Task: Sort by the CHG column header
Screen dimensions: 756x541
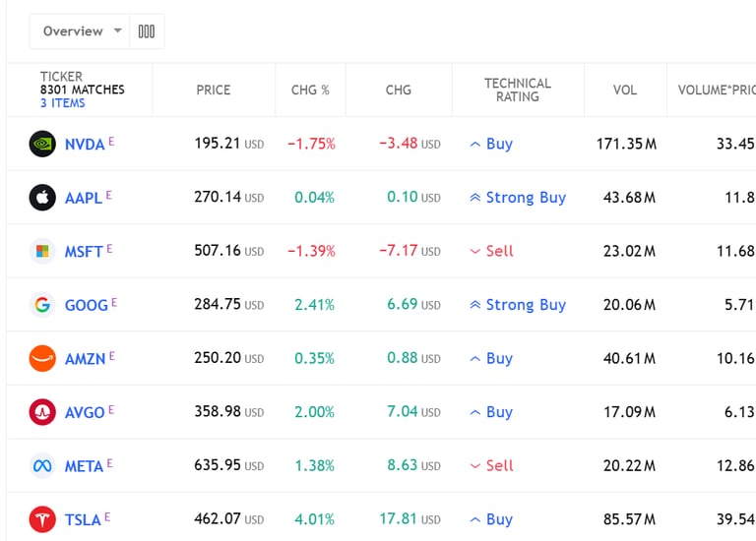Action: 399,90
